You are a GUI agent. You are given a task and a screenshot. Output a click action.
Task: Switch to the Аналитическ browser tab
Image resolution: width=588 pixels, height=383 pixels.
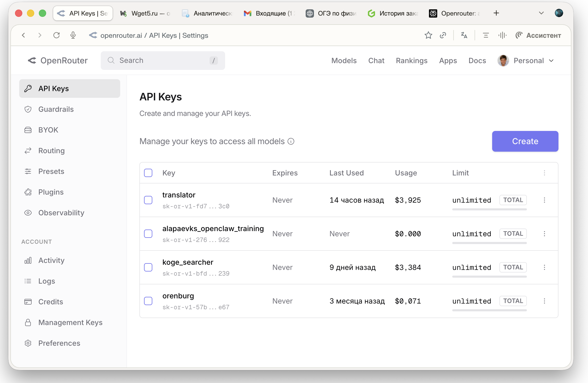point(207,13)
